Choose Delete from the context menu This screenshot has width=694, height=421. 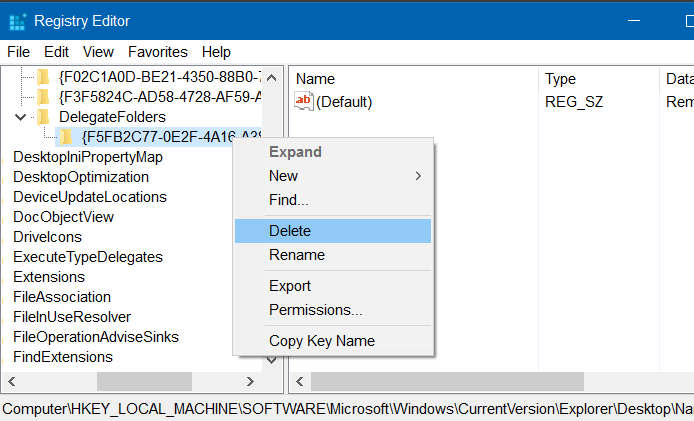290,231
